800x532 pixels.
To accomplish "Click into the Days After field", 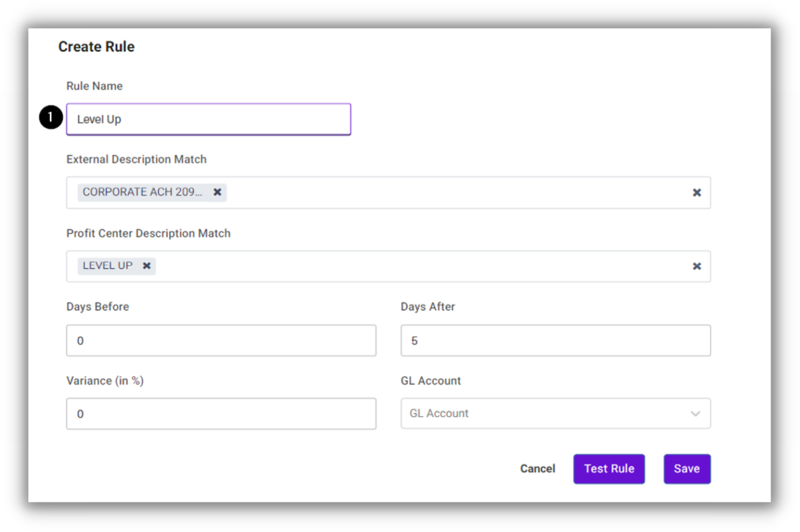I will (x=556, y=340).
